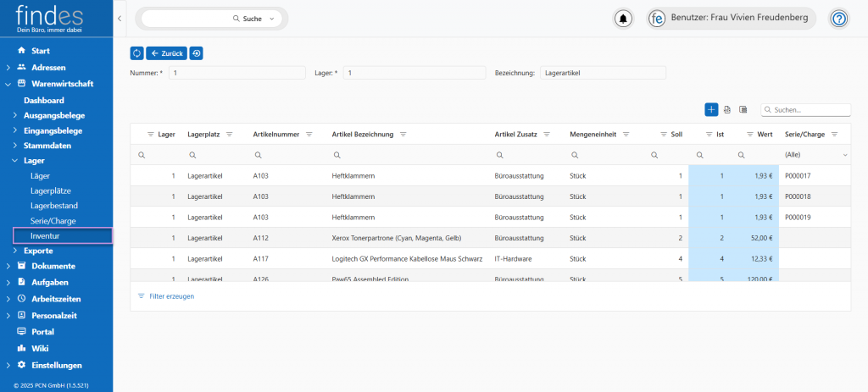This screenshot has width=868, height=392.
Task: Click the Ist cell of Xerox Tonerpartrone row
Action: point(710,239)
